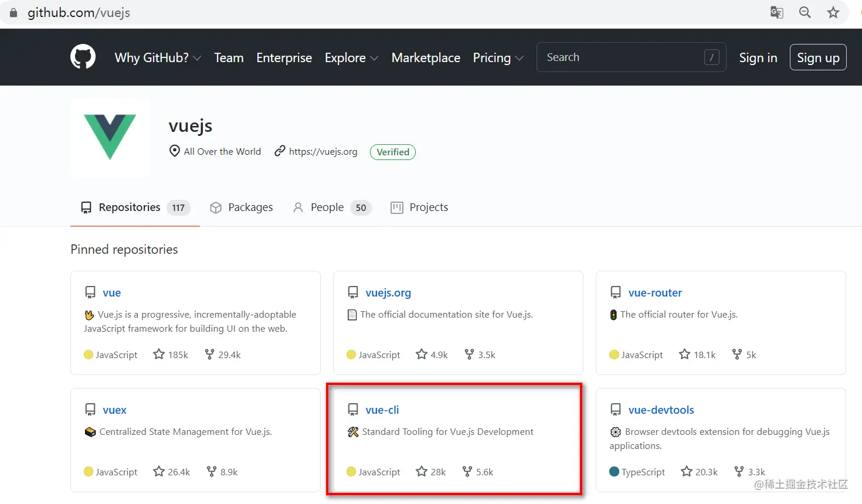
Task: Open the Projects tab
Action: (x=419, y=207)
